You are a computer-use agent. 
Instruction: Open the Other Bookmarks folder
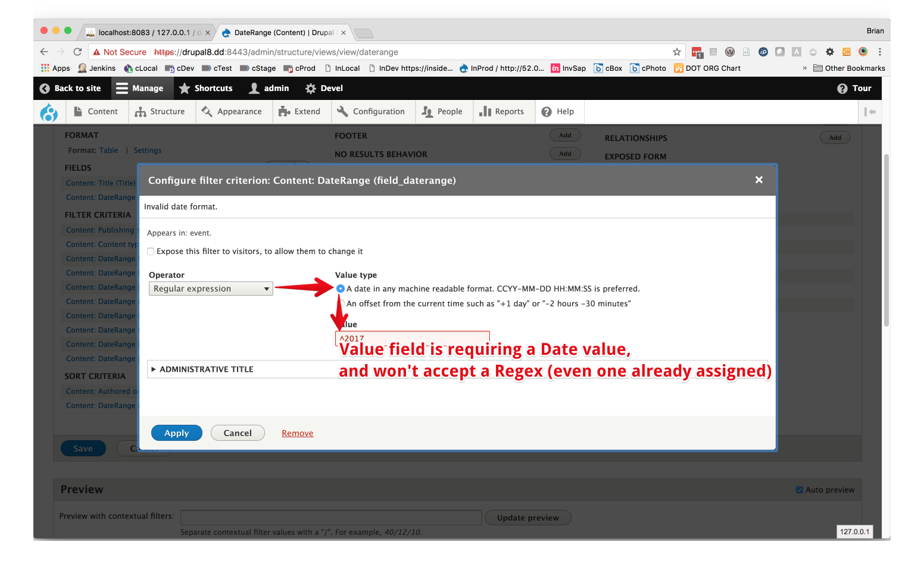point(849,68)
